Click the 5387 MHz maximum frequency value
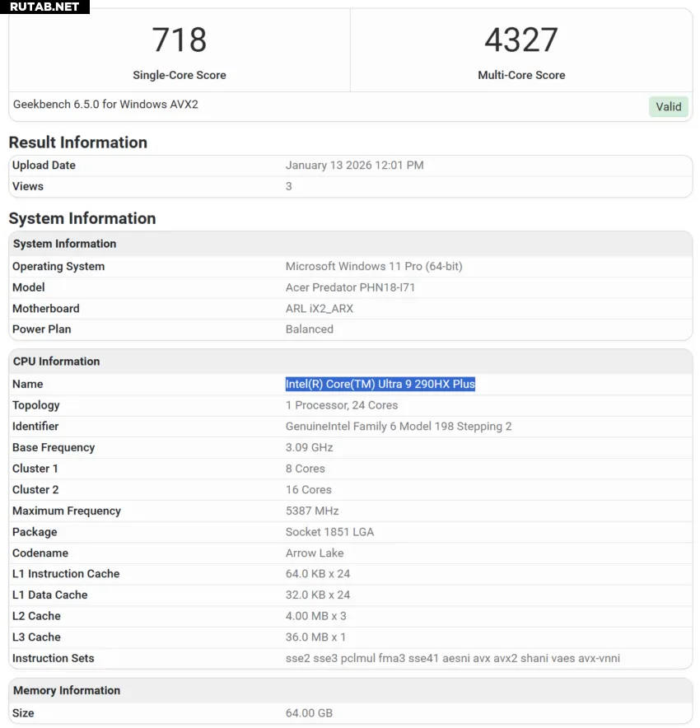This screenshot has width=700, height=728. 312,511
